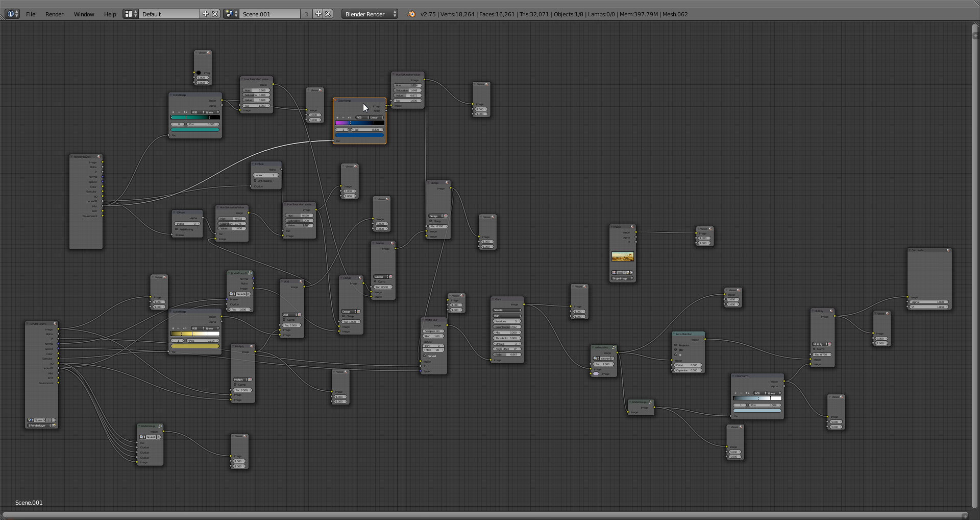Click the Pos 0.300 field on selected ColorRamp
This screenshot has height=520, width=980.
367,130
